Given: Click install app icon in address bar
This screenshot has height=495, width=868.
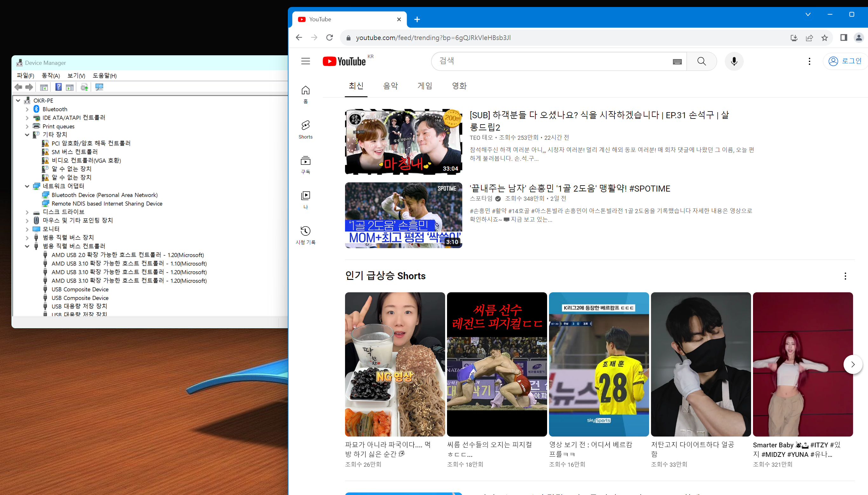Looking at the screenshot, I should (x=794, y=38).
